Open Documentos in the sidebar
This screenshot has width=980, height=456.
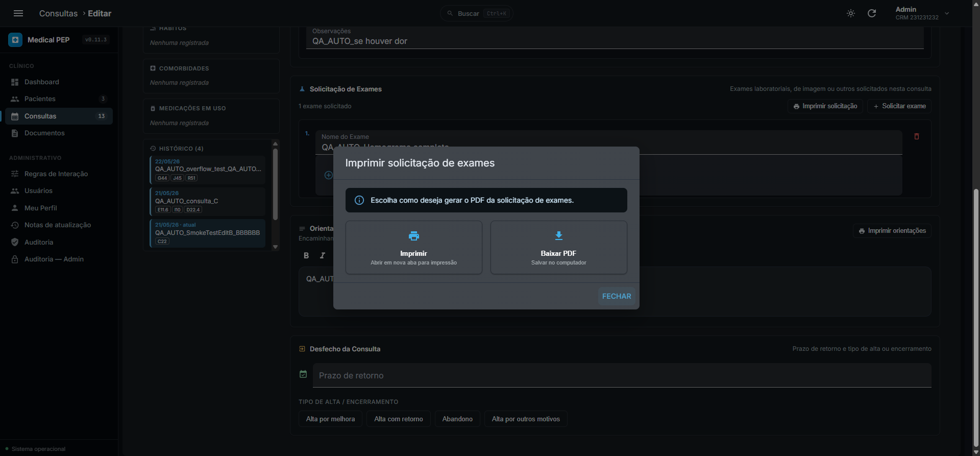(59, 133)
